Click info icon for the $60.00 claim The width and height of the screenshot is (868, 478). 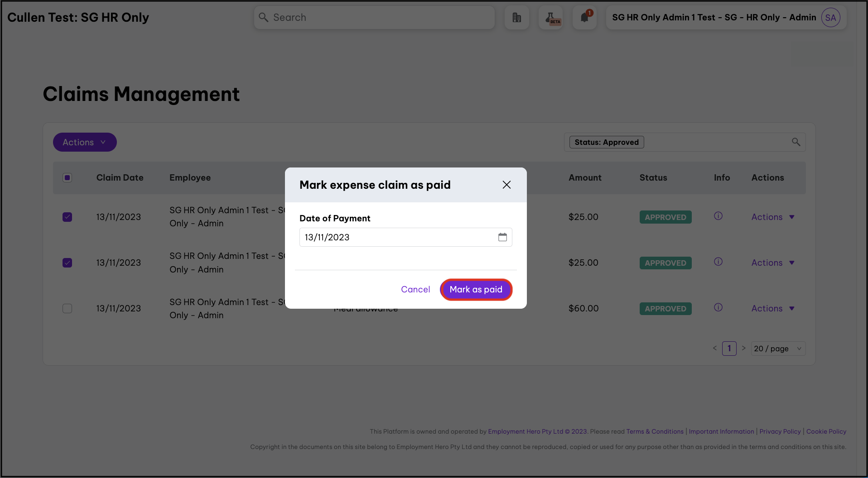pyautogui.click(x=718, y=307)
